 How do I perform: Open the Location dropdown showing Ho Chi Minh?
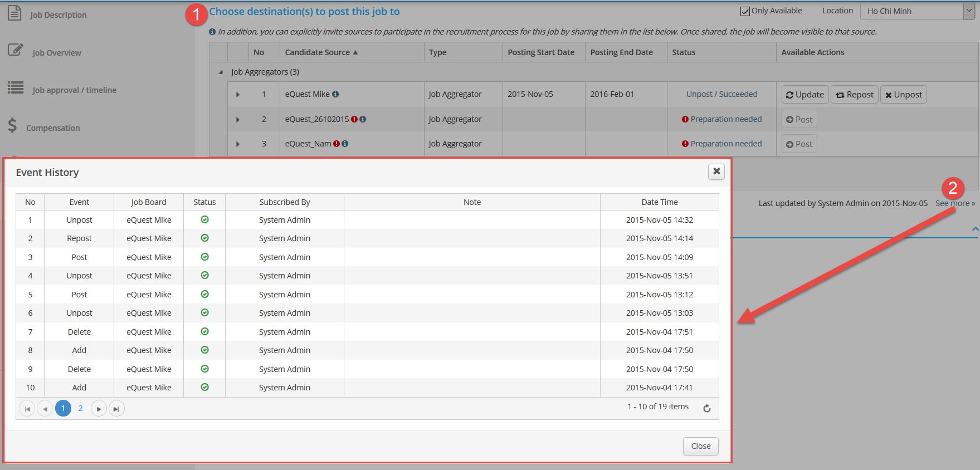coord(917,11)
